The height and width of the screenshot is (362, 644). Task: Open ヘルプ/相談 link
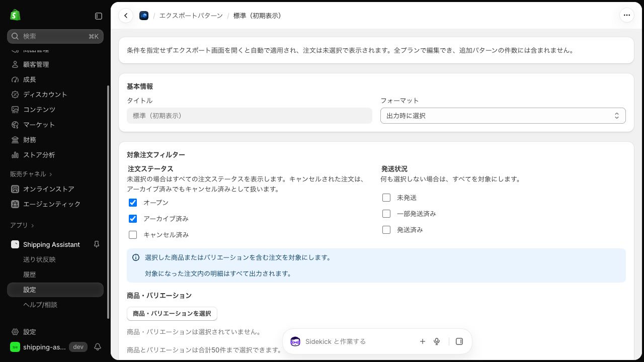(55, 305)
